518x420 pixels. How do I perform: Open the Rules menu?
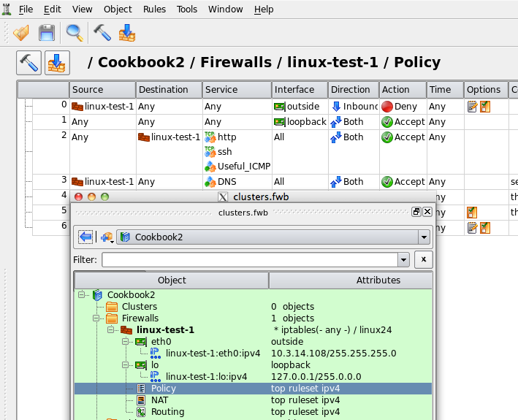click(x=154, y=9)
